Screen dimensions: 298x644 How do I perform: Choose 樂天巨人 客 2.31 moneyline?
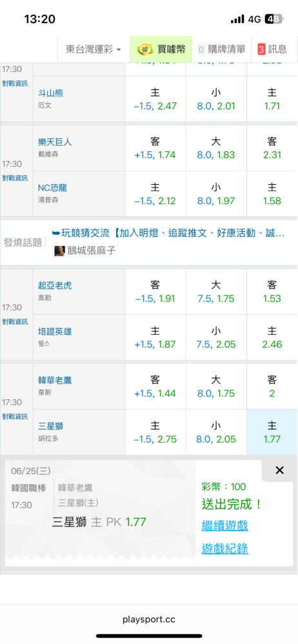click(272, 148)
